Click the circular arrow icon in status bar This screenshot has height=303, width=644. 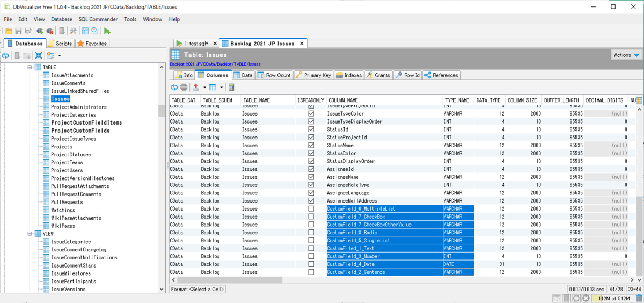click(576, 298)
